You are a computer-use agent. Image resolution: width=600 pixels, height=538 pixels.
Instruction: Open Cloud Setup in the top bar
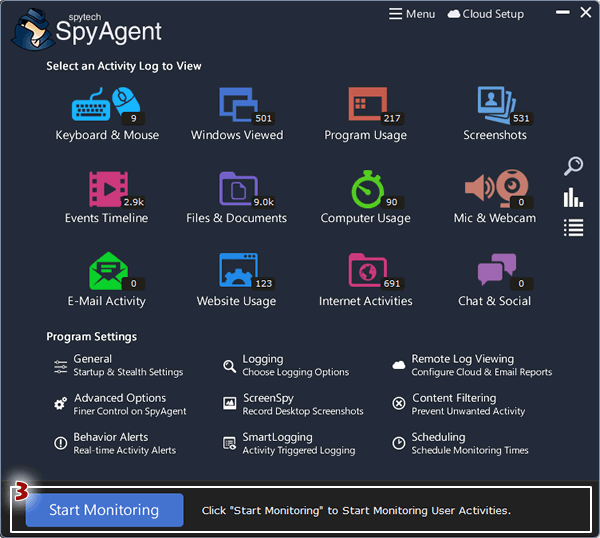486,14
